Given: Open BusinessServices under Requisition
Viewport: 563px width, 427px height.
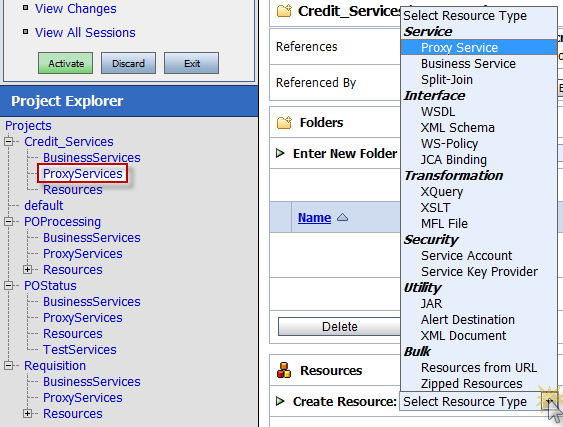Looking at the screenshot, I should click(92, 382).
